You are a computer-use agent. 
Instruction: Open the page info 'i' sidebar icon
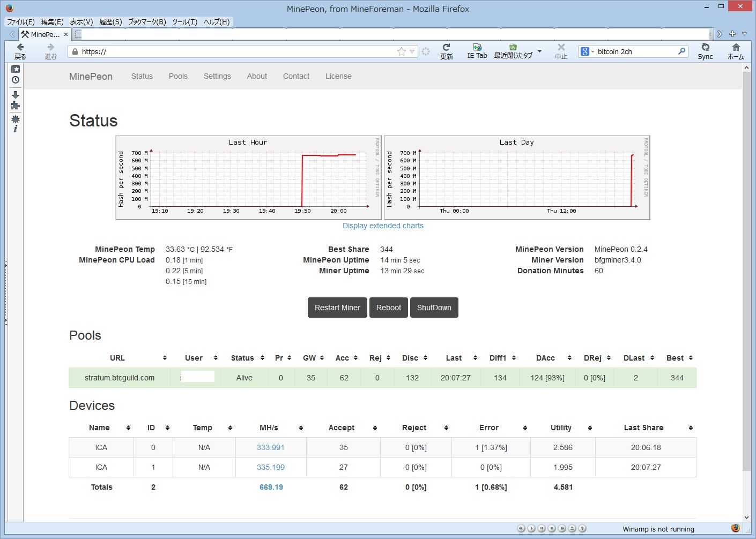tap(16, 129)
